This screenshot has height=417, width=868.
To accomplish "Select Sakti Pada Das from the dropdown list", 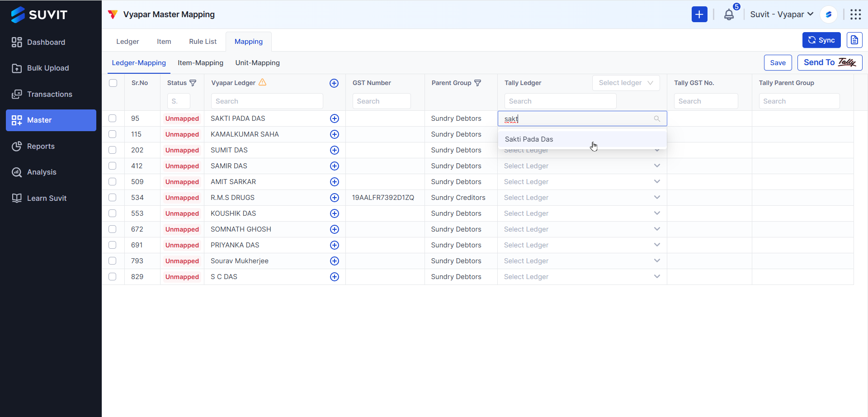I will click(x=582, y=139).
